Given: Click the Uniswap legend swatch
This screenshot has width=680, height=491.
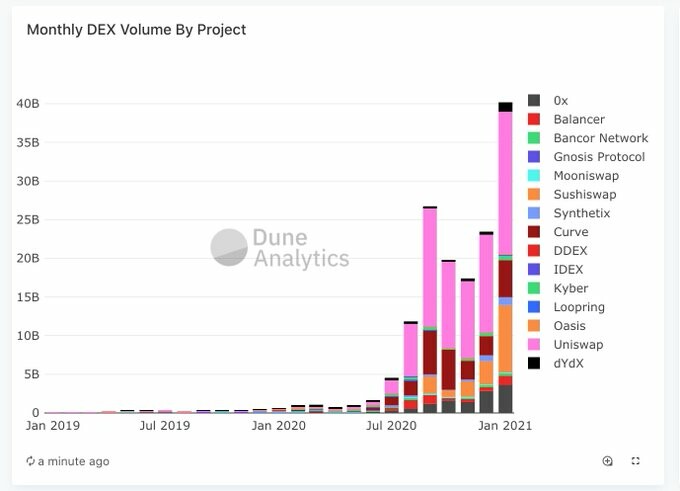Looking at the screenshot, I should point(534,344).
